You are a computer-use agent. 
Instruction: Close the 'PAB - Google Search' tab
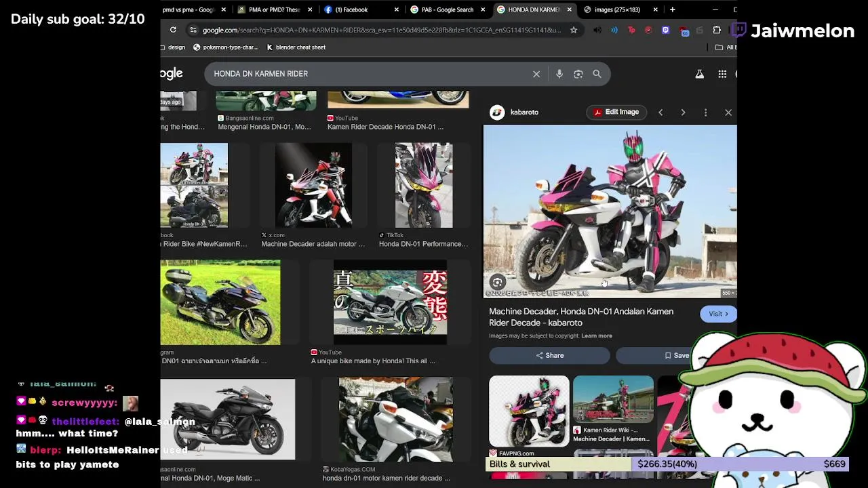click(x=483, y=9)
